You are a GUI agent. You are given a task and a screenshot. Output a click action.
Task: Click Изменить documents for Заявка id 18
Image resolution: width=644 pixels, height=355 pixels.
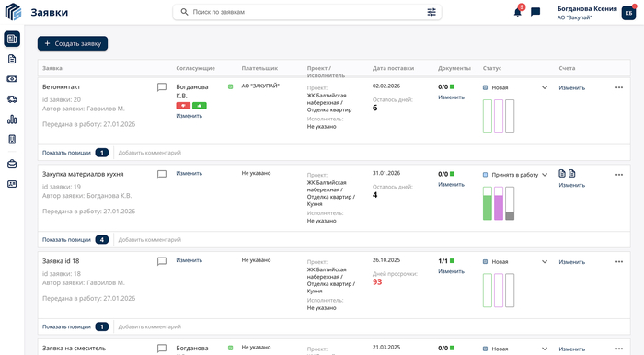[x=451, y=271]
